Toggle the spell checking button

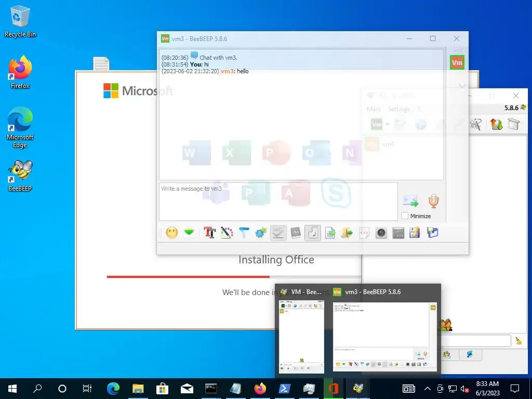tap(278, 233)
